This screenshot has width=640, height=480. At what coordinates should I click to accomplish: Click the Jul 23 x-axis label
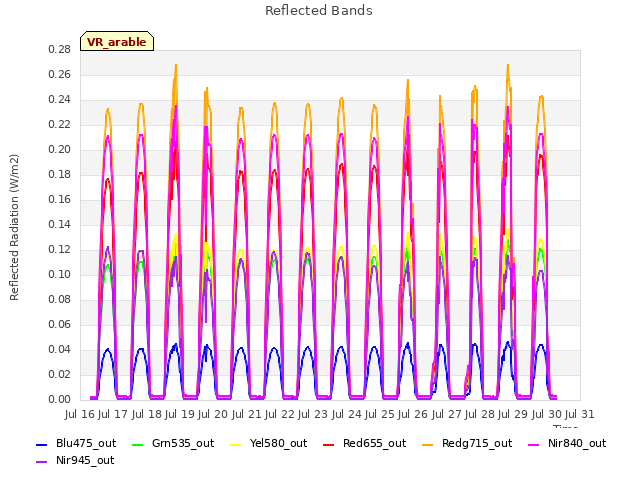[x=313, y=414]
